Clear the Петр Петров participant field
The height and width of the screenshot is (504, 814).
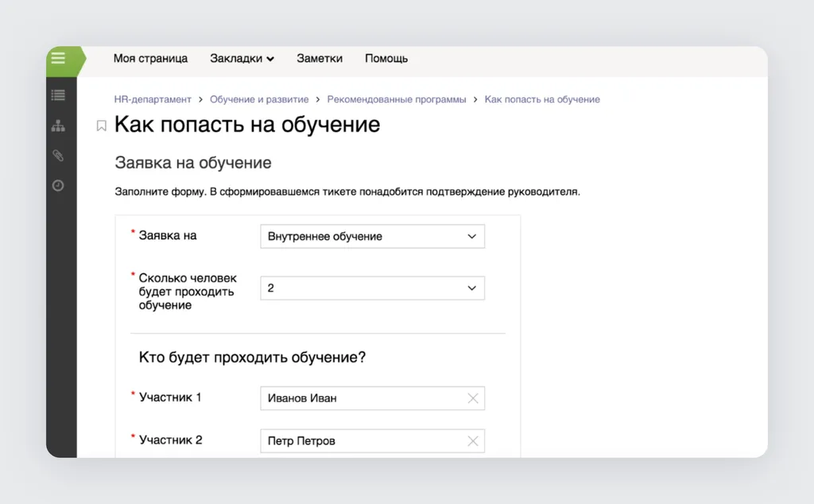472,440
